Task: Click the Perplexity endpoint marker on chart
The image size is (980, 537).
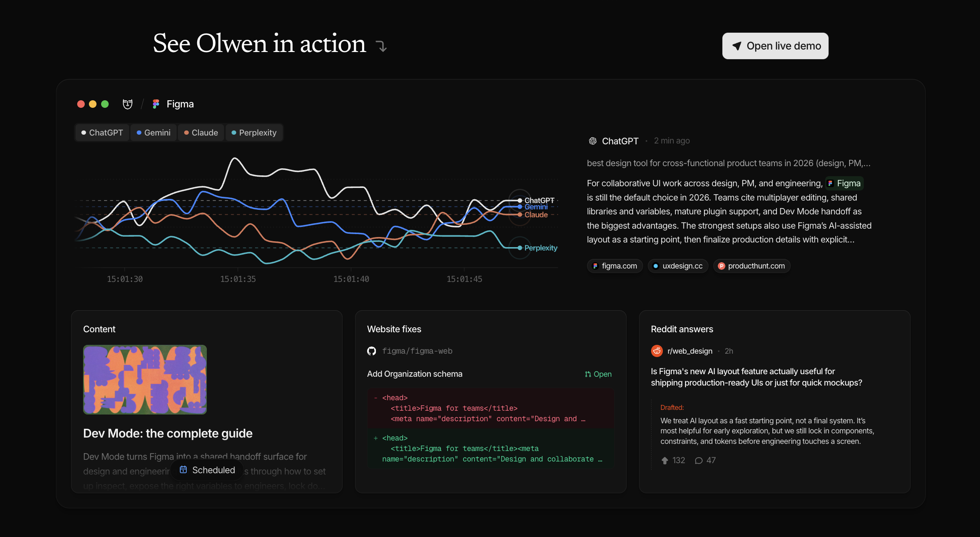Action: coord(520,248)
